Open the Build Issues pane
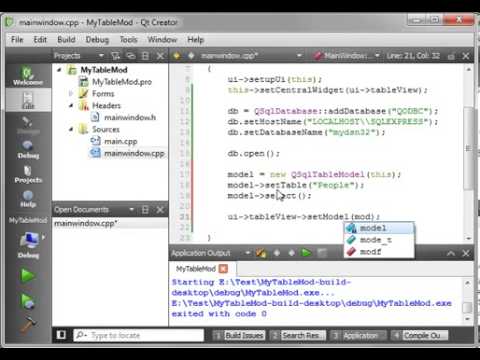The height and width of the screenshot is (360, 480). [239, 335]
